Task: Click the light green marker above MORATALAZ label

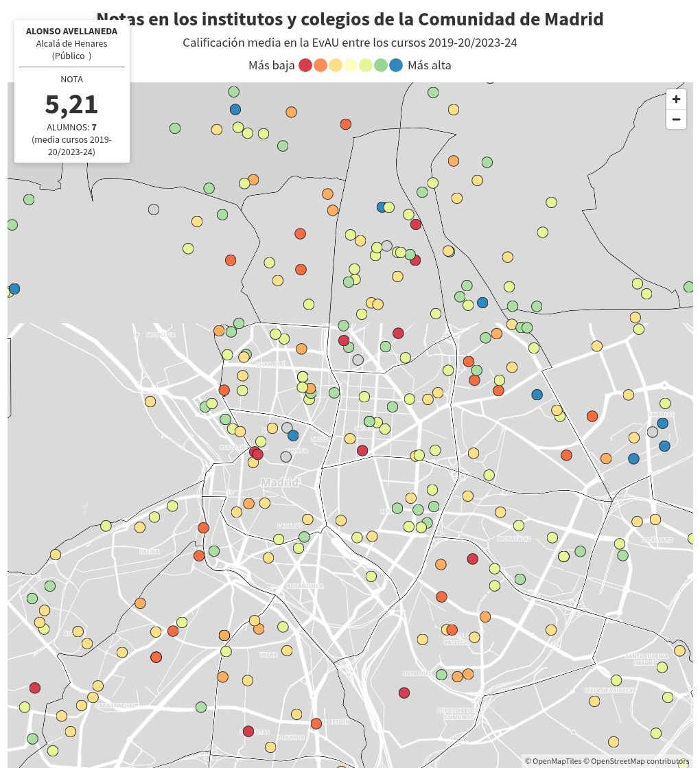Action: tap(519, 526)
